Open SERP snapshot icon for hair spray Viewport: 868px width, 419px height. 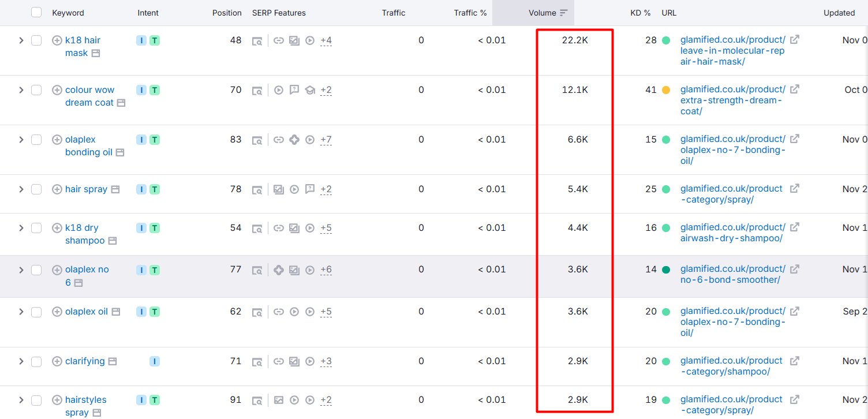(115, 189)
